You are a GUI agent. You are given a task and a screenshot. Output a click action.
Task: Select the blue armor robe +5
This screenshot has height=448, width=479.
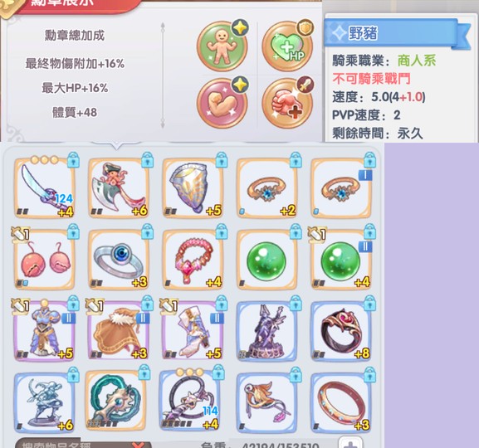tap(45, 331)
